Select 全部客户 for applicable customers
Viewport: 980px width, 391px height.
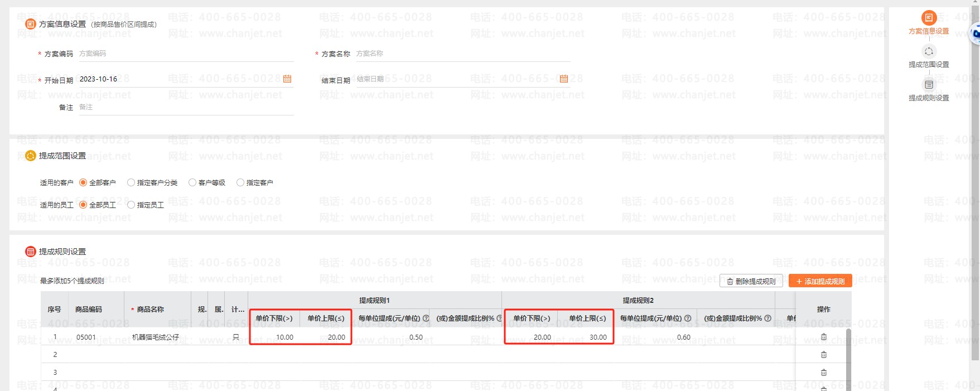83,182
